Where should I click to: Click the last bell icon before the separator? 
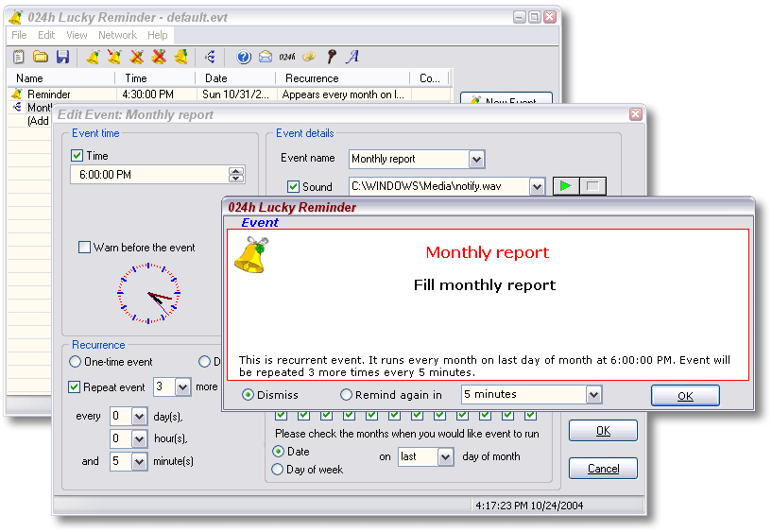(x=181, y=57)
